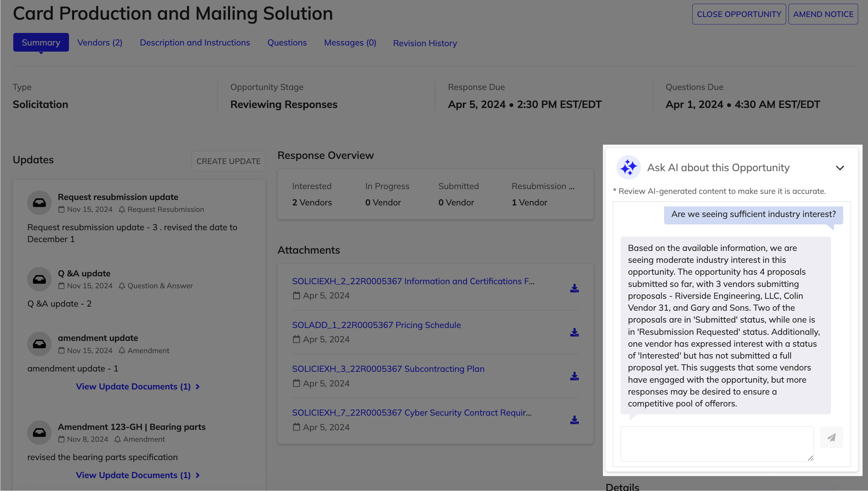Click the CLOSE OPPORTUNITY button
This screenshot has width=868, height=491.
(x=739, y=14)
